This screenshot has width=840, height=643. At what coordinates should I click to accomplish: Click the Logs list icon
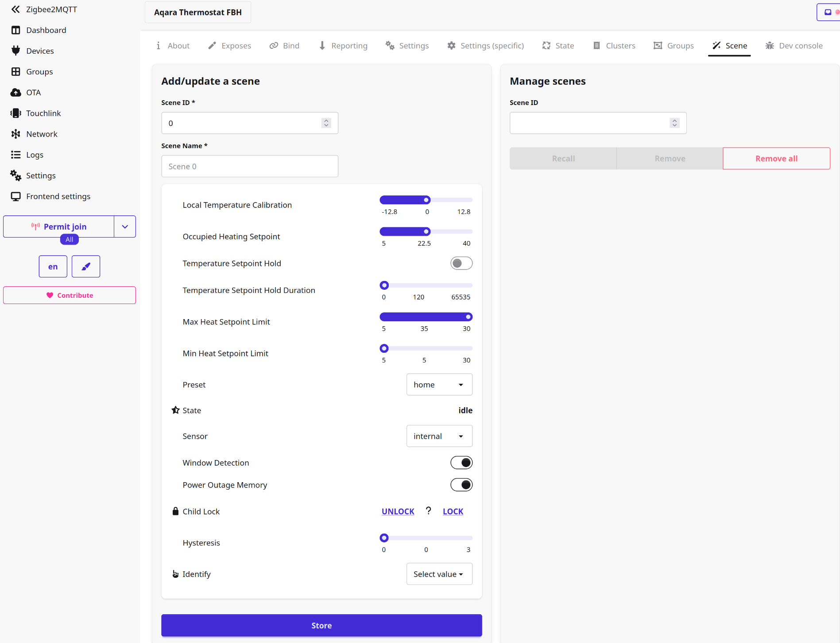[16, 155]
